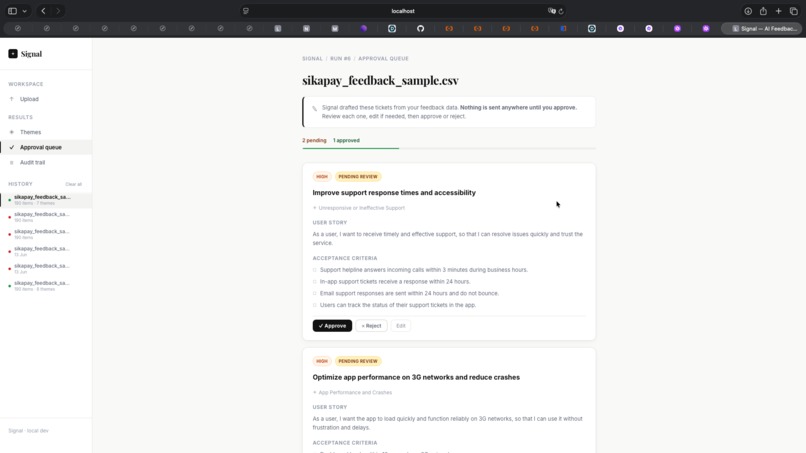Viewport: 806px width, 453px height.
Task: Click the Themes sparkle icon
Action: pyautogui.click(x=12, y=132)
